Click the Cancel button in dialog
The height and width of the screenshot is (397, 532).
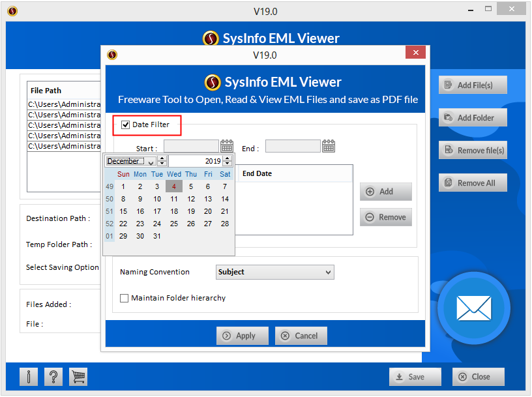pyautogui.click(x=301, y=336)
